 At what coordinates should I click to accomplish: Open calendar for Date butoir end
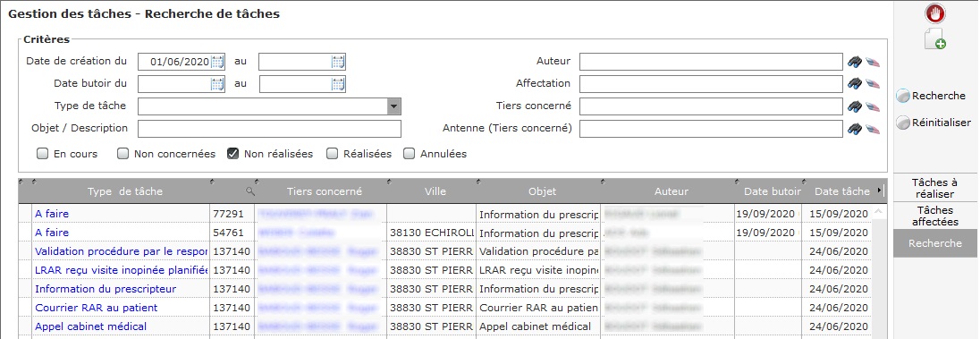337,84
